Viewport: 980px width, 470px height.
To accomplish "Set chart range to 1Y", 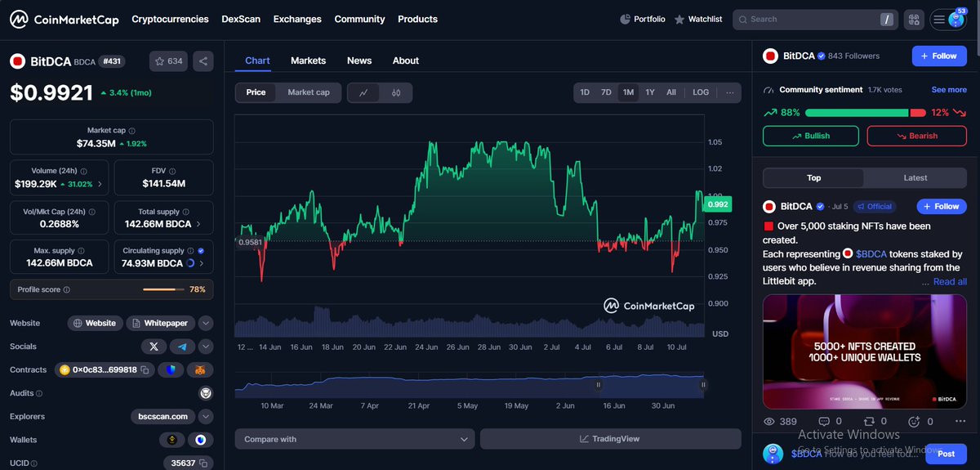I will click(x=650, y=92).
